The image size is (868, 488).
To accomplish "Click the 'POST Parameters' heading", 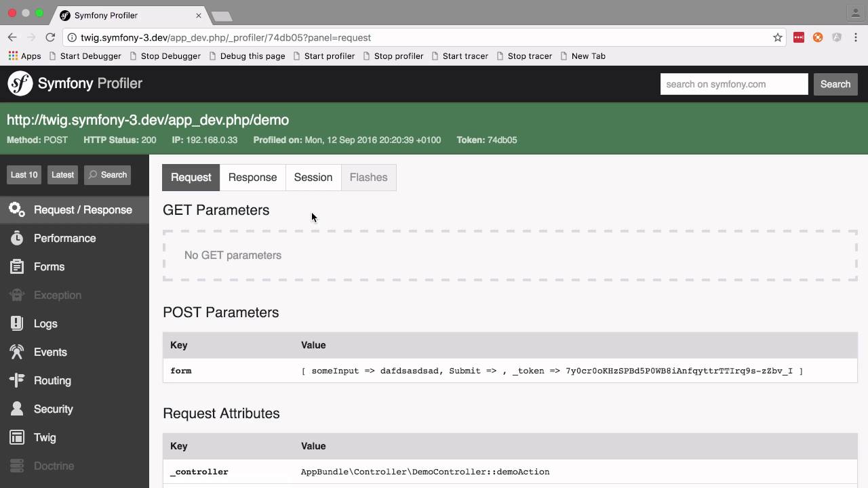I will 221,312.
